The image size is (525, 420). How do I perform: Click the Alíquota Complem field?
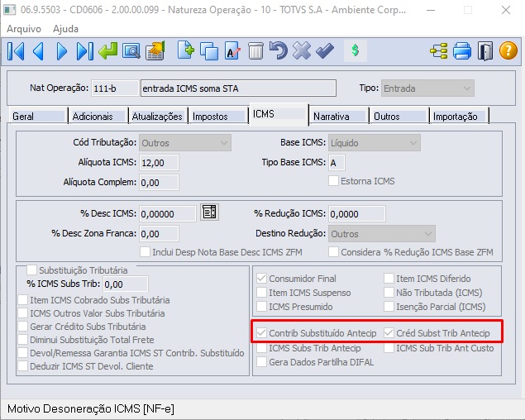(159, 183)
